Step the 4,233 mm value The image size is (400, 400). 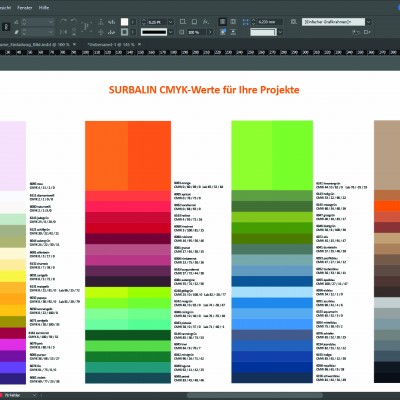(253, 22)
